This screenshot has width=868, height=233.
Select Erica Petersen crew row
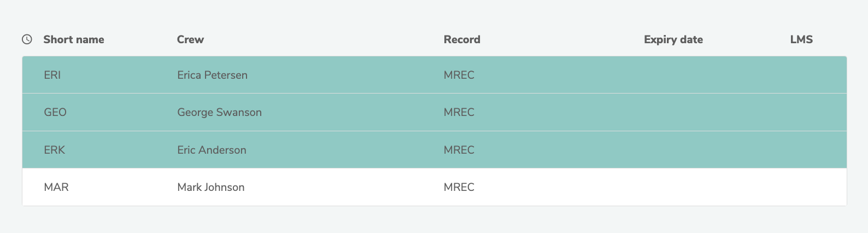(x=212, y=75)
